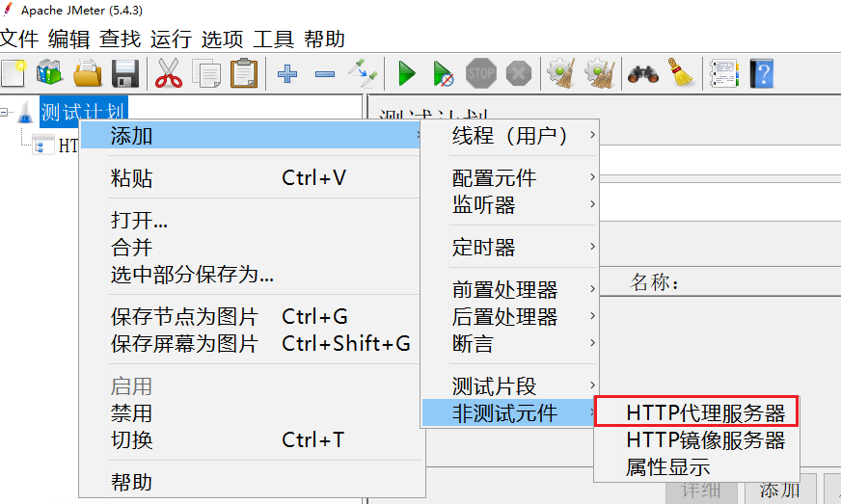The image size is (841, 504).
Task: Select 属性显示 in submenu
Action: click(x=696, y=466)
